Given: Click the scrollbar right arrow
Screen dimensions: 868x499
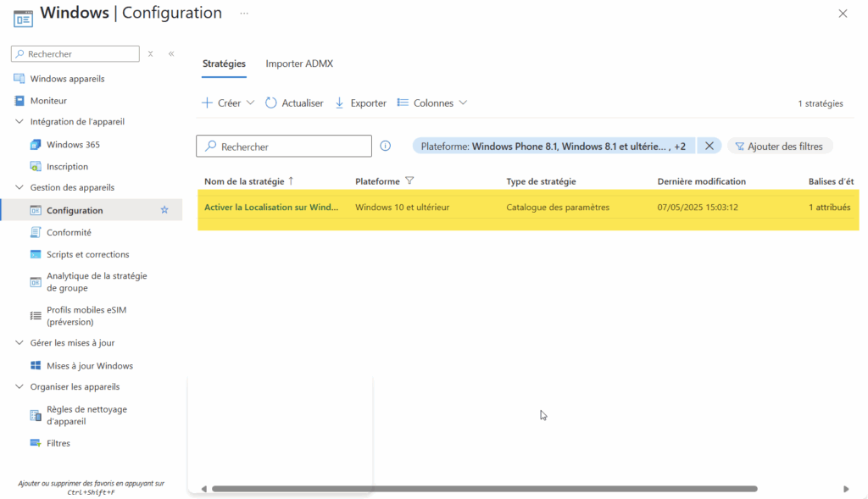Looking at the screenshot, I should coord(846,489).
